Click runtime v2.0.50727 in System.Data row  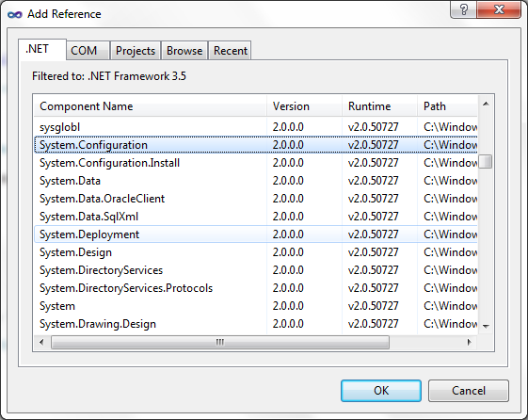pos(373,181)
